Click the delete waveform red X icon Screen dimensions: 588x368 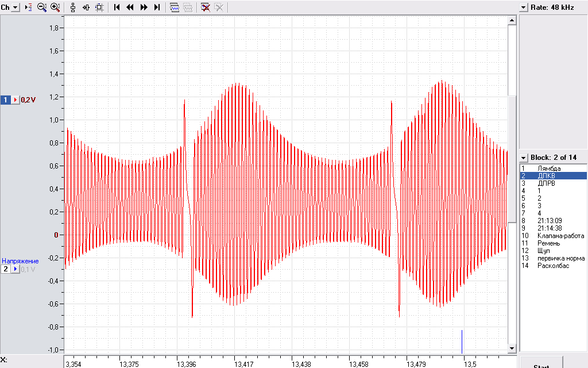[x=206, y=7]
